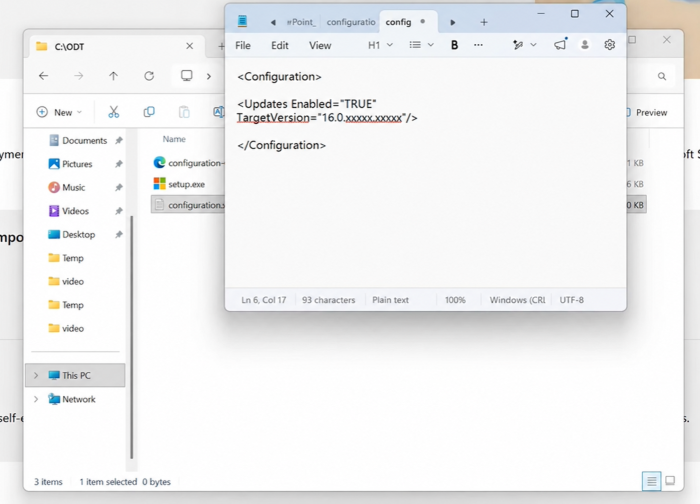The image size is (700, 504).
Task: Refresh the File Explorer view
Action: [149, 76]
